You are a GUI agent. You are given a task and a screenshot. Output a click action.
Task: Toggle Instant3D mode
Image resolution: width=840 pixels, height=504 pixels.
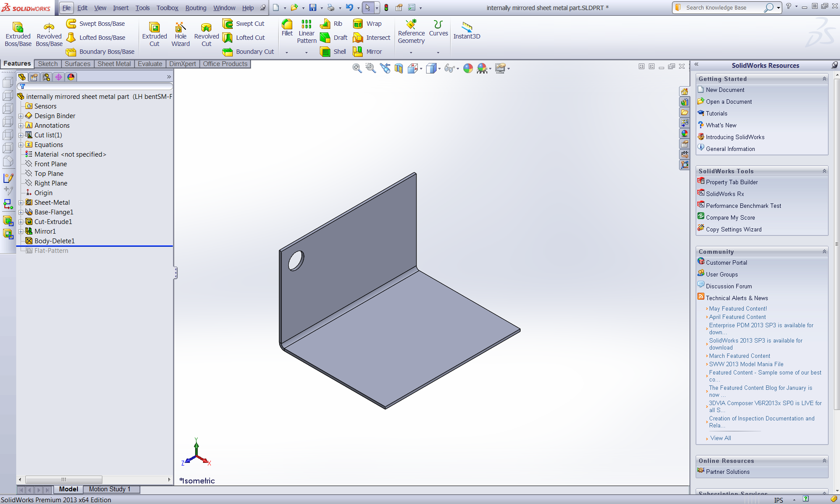click(466, 31)
